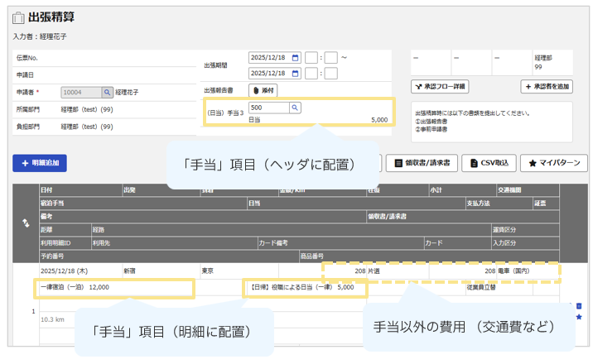Open calendar picker for trip end date
Image resolution: width=593 pixels, height=364 pixels.
point(296,74)
